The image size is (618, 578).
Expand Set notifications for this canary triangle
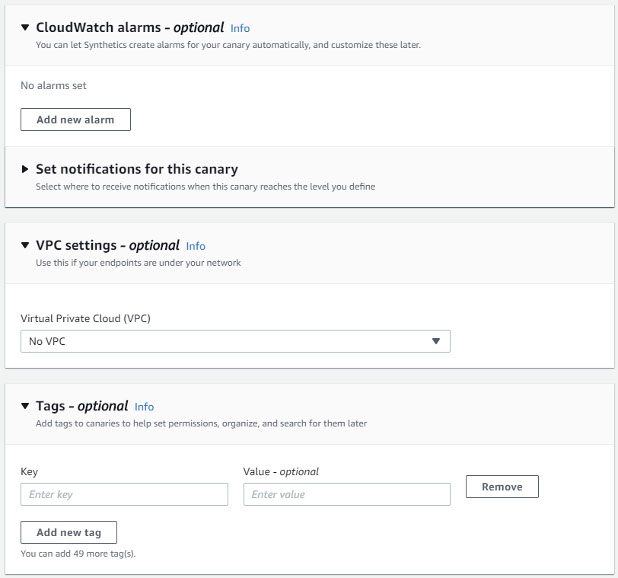point(25,169)
